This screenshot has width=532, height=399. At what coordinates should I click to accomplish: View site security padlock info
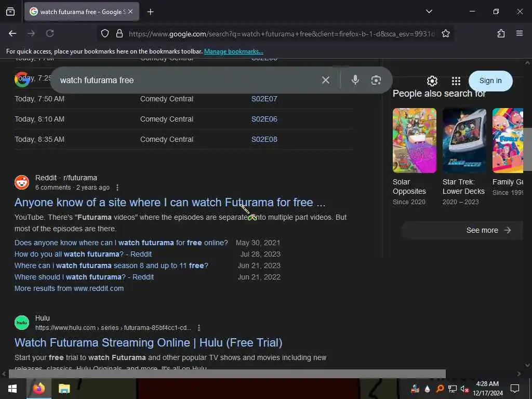119,33
